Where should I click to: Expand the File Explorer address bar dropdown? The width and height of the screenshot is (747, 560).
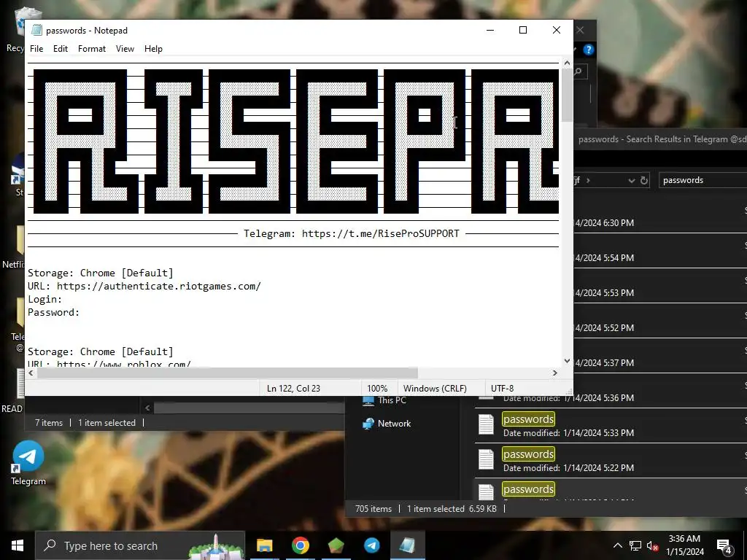pos(631,181)
